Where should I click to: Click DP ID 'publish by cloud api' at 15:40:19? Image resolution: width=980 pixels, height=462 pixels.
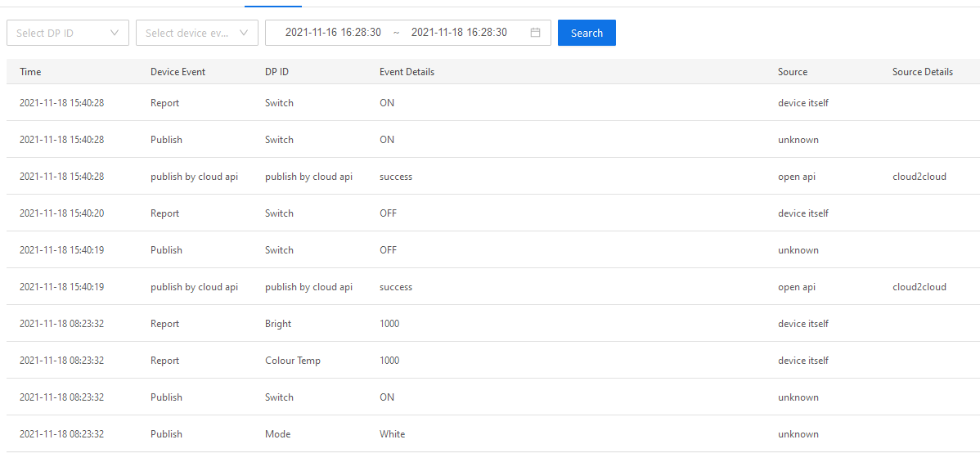tap(308, 287)
